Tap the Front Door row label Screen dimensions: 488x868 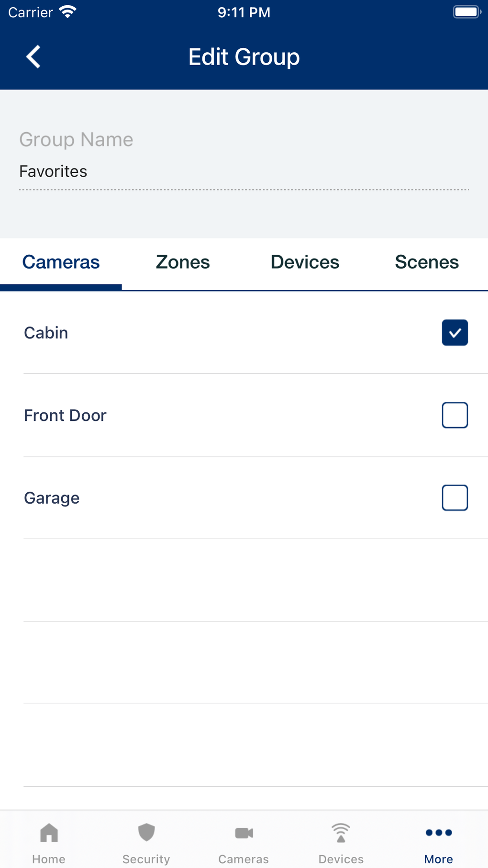[65, 416]
